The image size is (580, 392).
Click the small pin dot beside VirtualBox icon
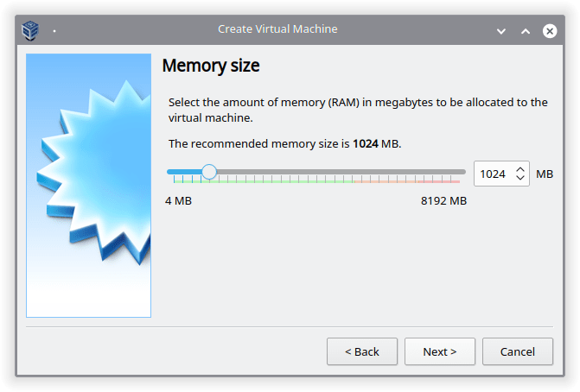tap(54, 31)
